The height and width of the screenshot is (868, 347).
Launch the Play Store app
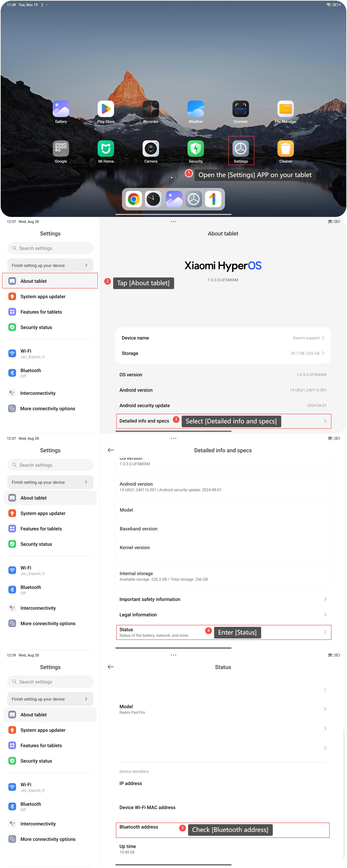pos(106,109)
